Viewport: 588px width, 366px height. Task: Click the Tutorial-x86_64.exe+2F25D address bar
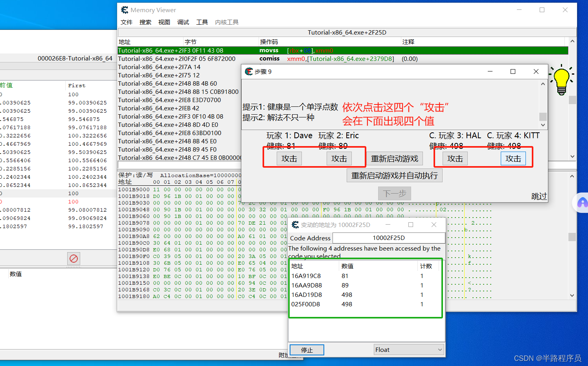[x=347, y=32]
